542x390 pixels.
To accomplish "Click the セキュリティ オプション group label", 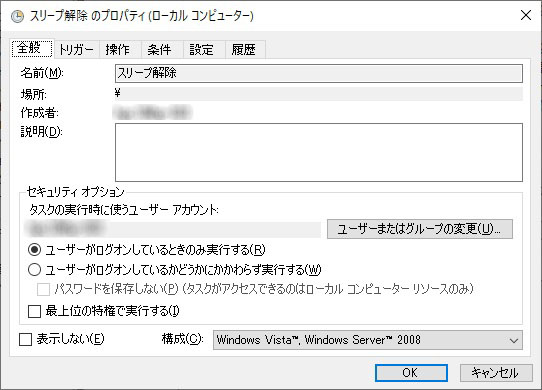I will [x=75, y=192].
